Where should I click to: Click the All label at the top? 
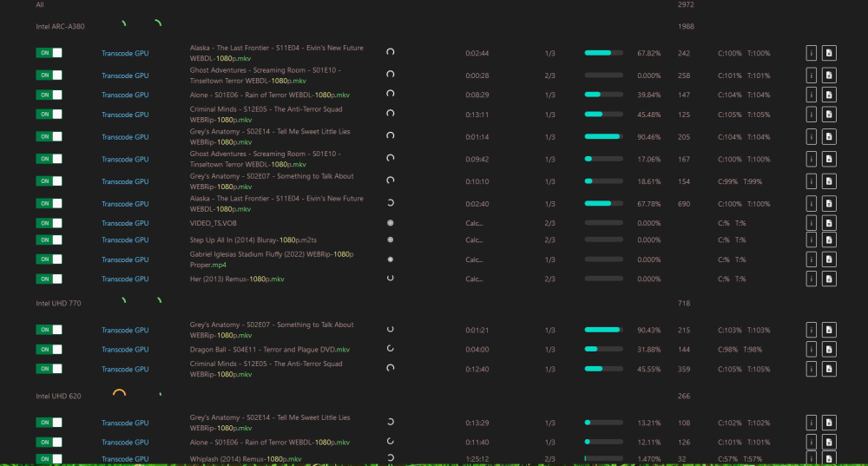(40, 4)
